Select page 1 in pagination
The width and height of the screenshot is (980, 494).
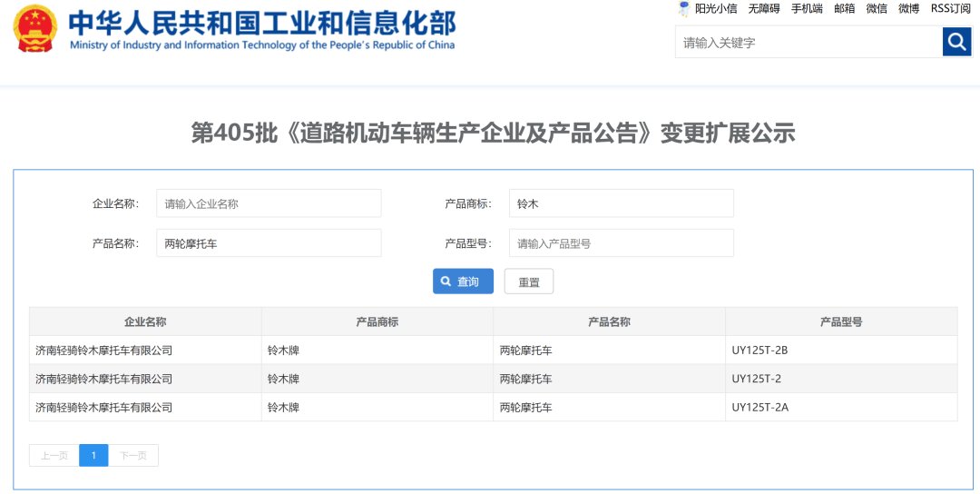(93, 455)
